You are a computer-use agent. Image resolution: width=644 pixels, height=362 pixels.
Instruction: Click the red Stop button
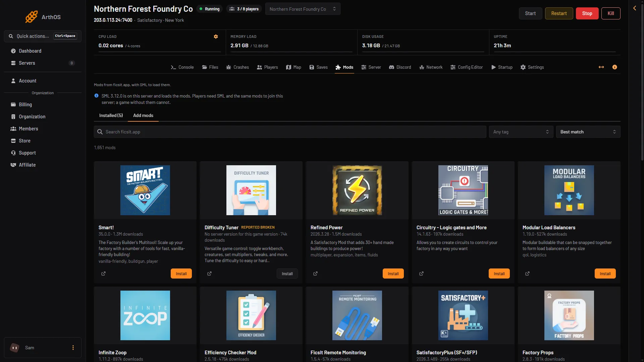tap(587, 13)
